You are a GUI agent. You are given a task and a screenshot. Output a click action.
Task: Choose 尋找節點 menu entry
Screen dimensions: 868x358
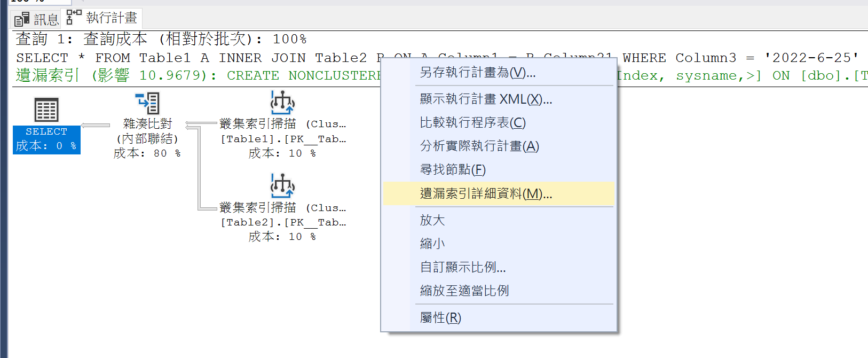pyautogui.click(x=499, y=170)
